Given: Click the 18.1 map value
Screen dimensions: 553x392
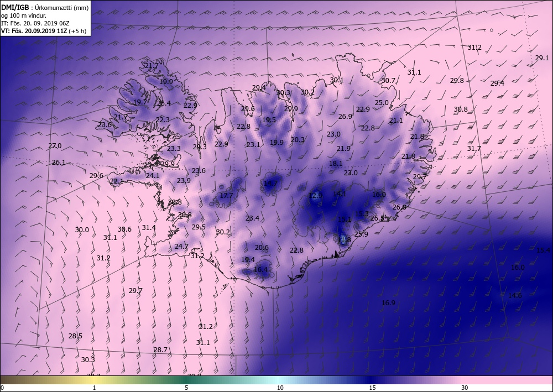Looking at the screenshot, I should 336,164.
